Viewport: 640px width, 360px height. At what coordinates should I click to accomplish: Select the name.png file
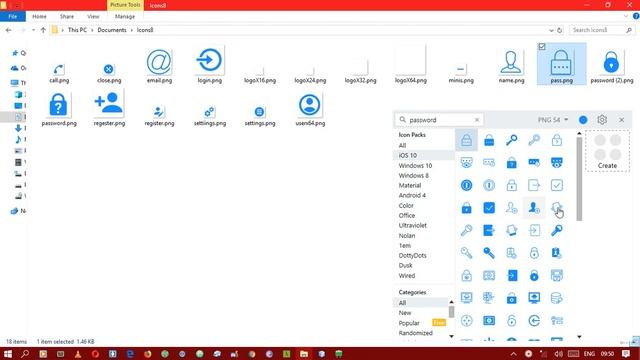pos(511,67)
